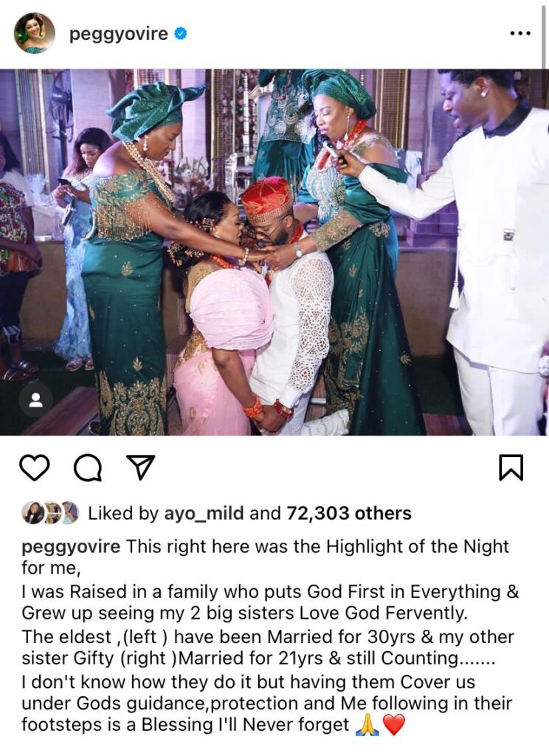Share the post via paper plane icon

pyautogui.click(x=140, y=467)
